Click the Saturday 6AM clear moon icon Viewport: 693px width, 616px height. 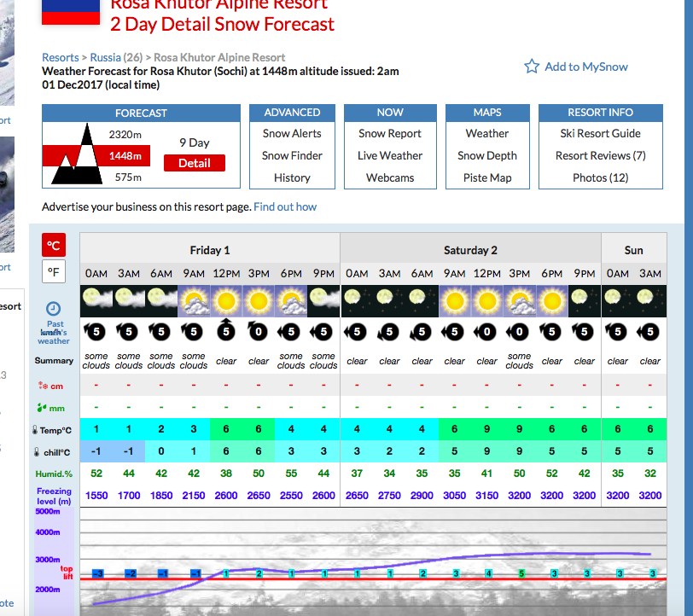coord(422,301)
